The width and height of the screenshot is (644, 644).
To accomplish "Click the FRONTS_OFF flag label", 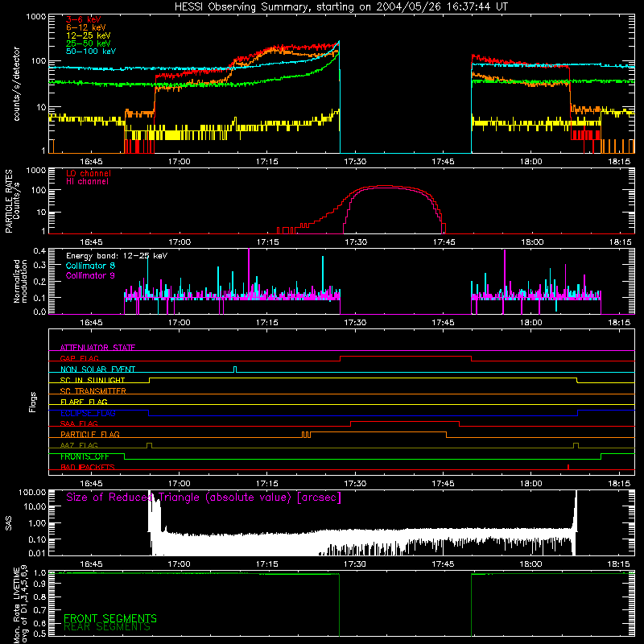I will (85, 456).
